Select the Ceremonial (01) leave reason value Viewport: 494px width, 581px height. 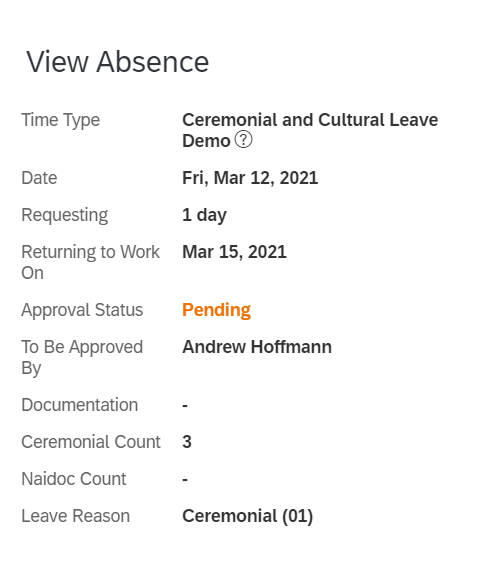248,516
